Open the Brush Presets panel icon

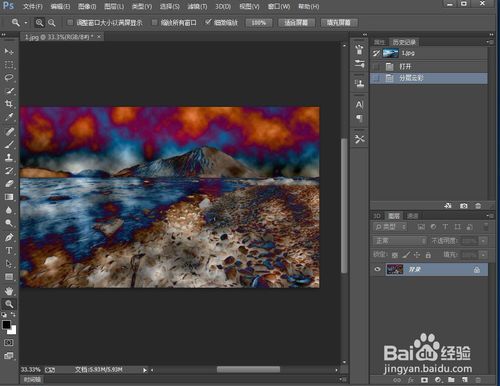pos(359,63)
